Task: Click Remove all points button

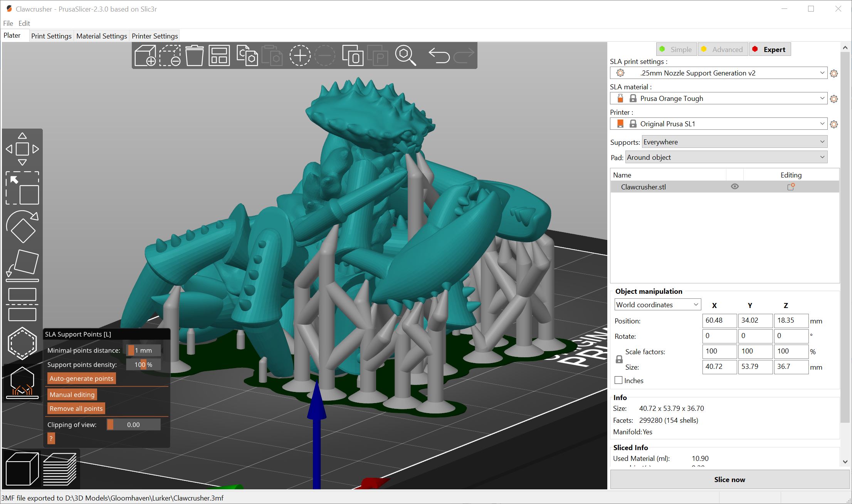Action: point(76,409)
